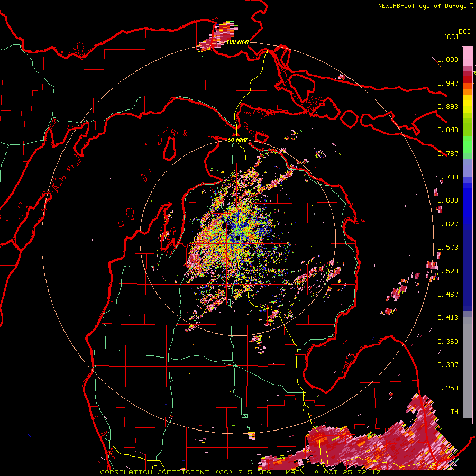Pick the light pink segment of color bar

(x=467, y=56)
